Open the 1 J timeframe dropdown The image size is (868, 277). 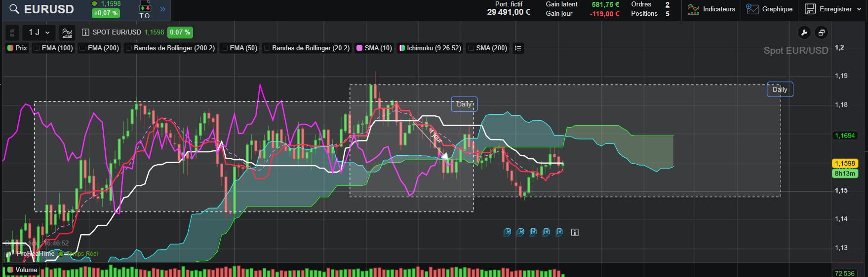click(39, 33)
